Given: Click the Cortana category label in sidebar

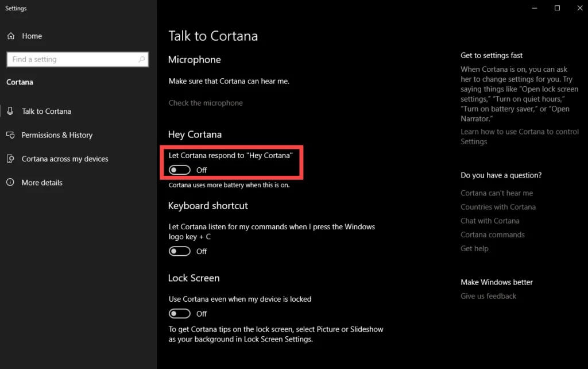Looking at the screenshot, I should pos(20,82).
